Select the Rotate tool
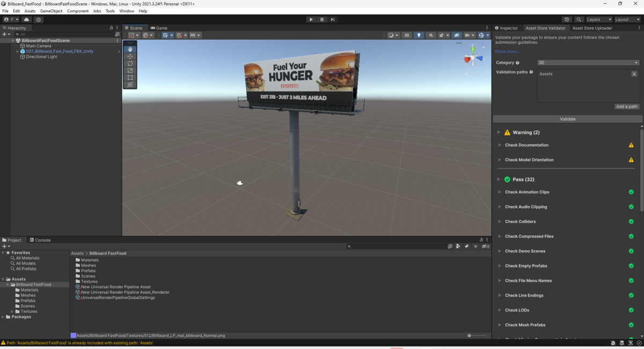Viewport: 644px width, 349px height. pyautogui.click(x=130, y=63)
